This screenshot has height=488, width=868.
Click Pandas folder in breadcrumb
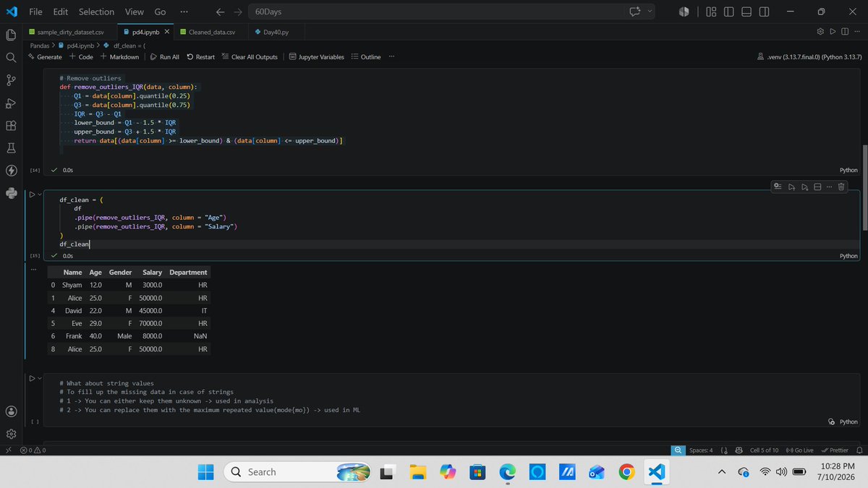click(x=40, y=45)
